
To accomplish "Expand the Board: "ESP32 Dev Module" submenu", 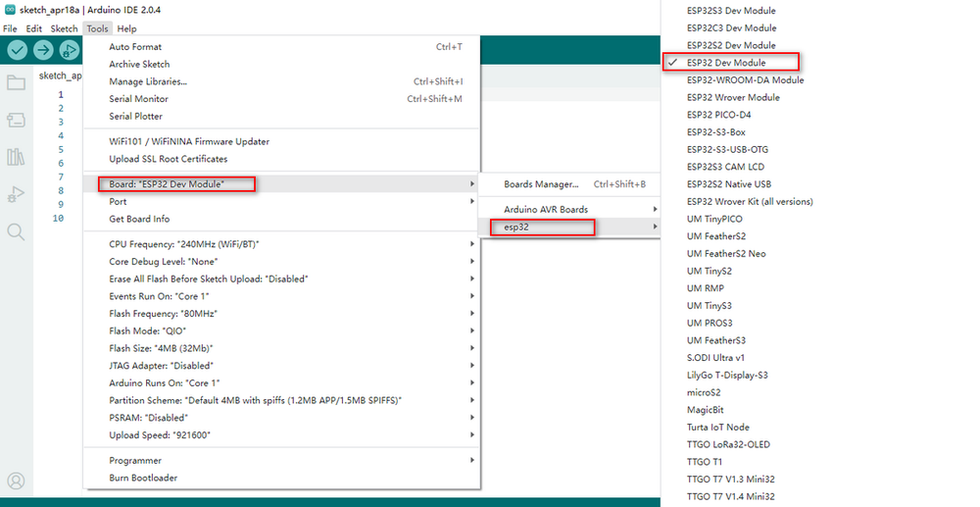I will (x=282, y=183).
